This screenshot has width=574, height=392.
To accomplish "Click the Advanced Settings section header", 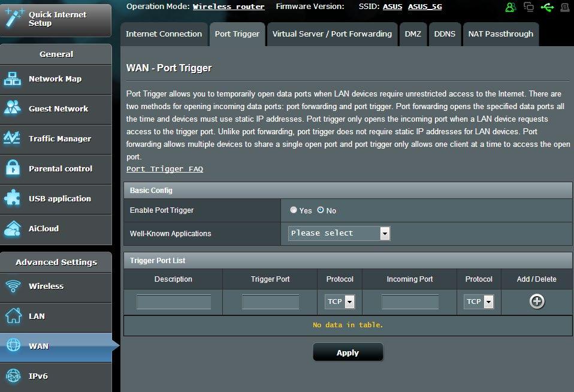I will coord(56,263).
